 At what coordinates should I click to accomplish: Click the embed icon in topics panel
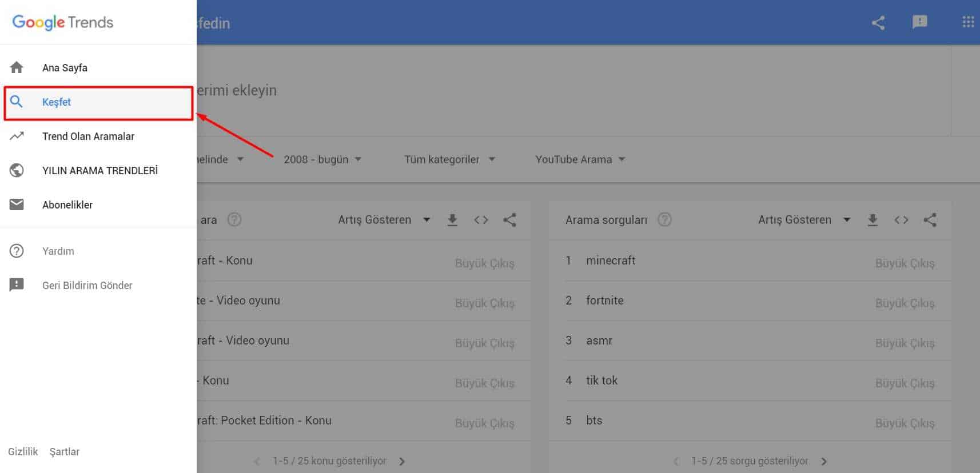pos(481,220)
